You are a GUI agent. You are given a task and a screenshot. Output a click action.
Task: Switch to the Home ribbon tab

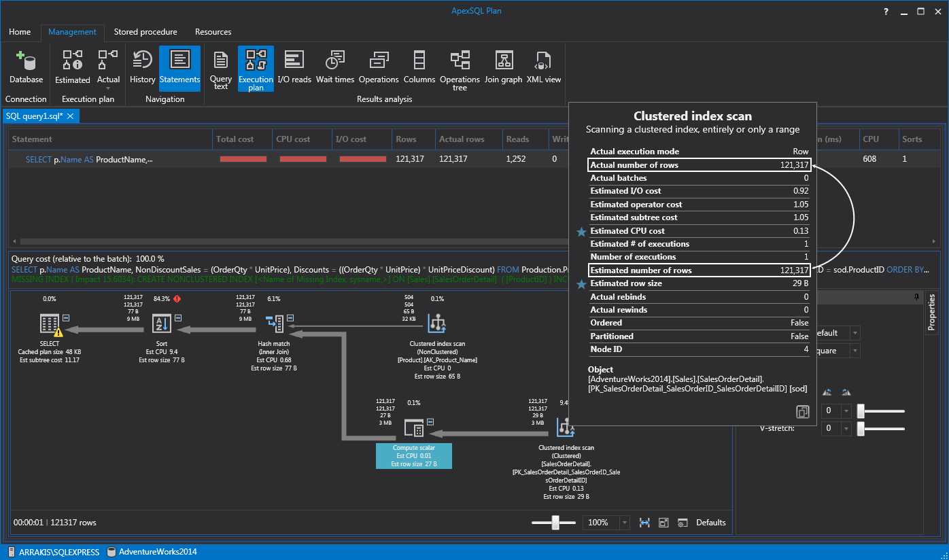(x=20, y=32)
